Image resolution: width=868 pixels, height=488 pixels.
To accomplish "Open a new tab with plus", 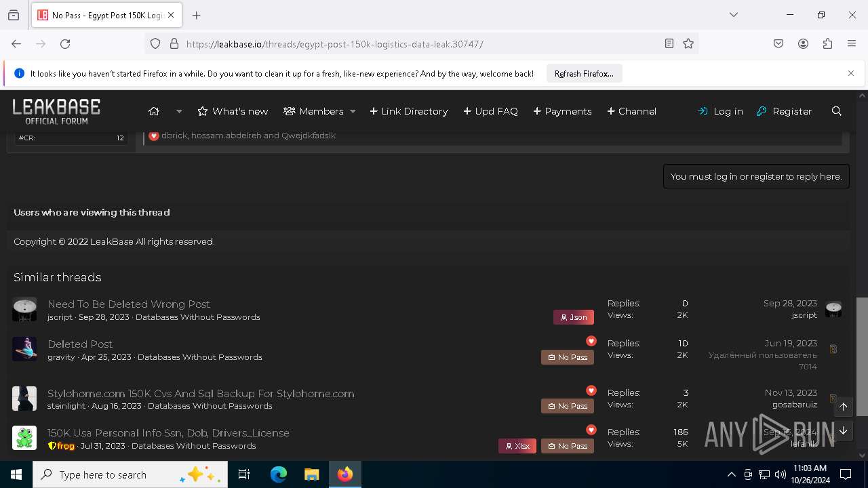I will [x=196, y=15].
